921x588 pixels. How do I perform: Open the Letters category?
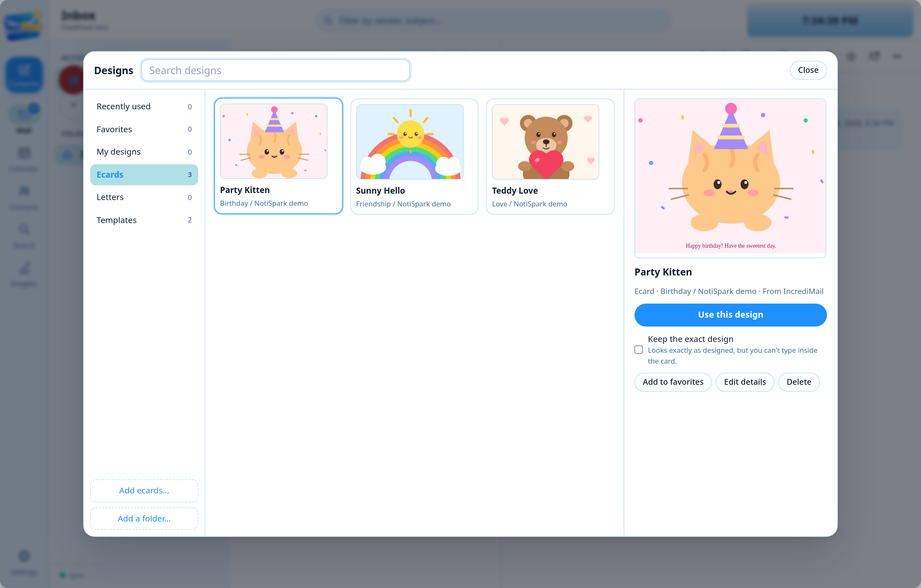144,197
